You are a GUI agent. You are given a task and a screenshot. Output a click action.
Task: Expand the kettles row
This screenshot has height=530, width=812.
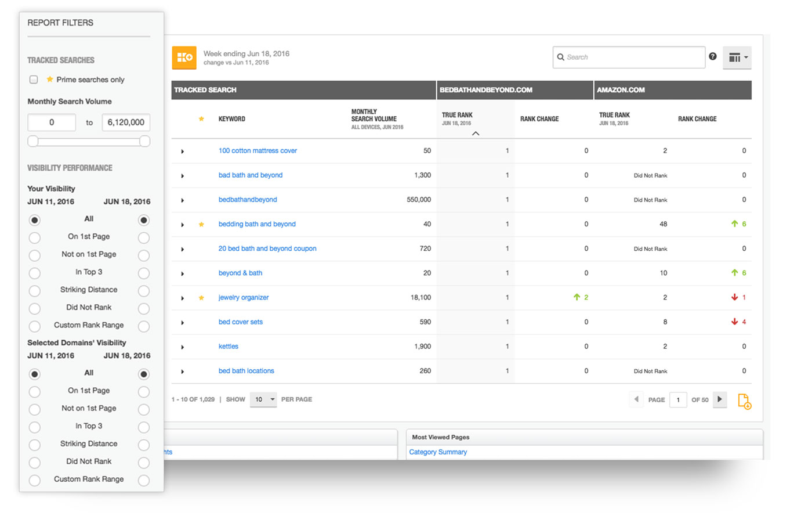(182, 347)
